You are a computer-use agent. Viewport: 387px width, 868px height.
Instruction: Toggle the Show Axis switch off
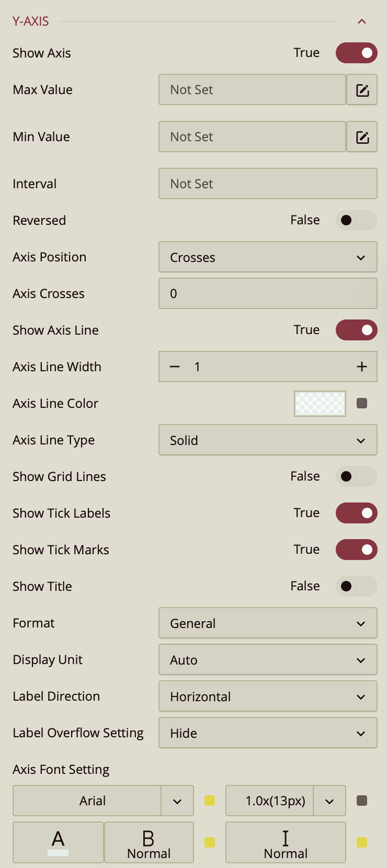coord(356,53)
